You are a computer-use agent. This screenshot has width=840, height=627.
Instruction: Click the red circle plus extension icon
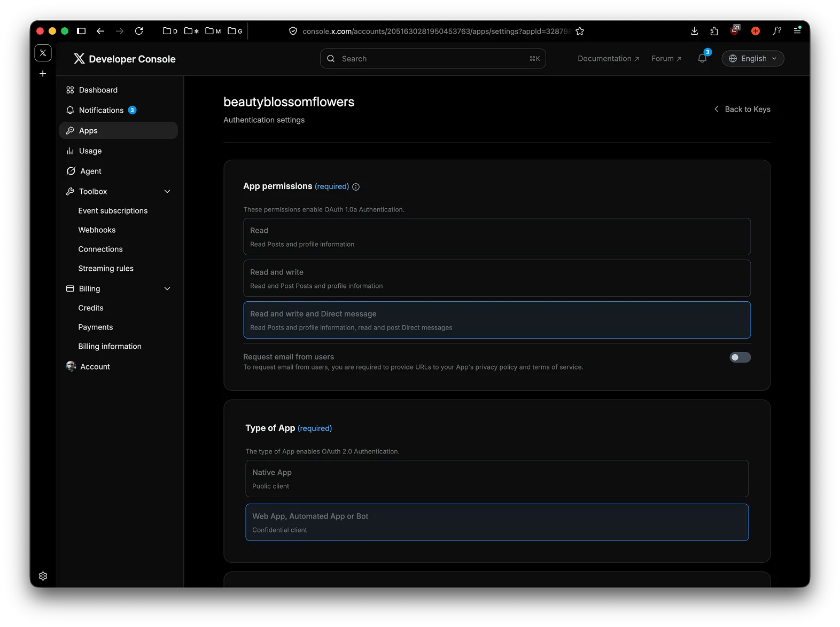point(756,31)
